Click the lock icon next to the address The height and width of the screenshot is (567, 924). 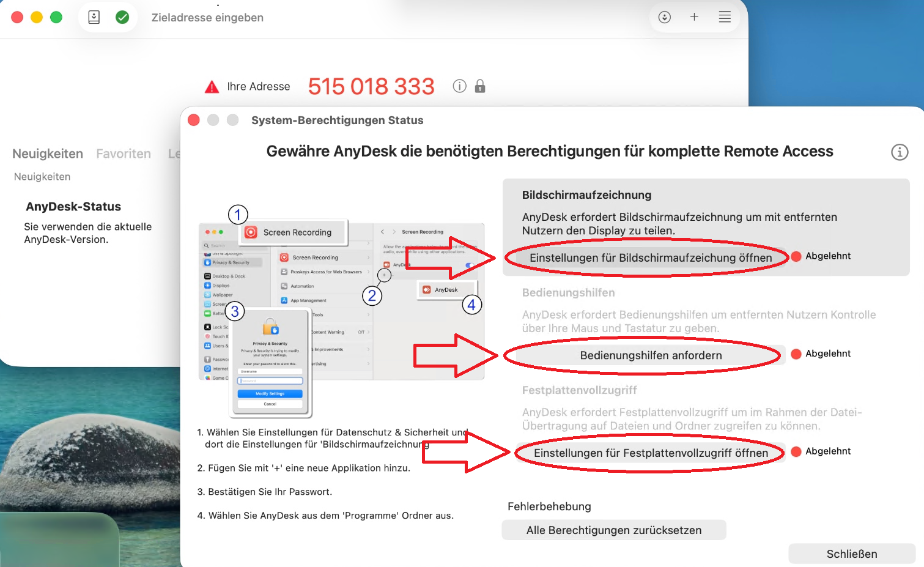pyautogui.click(x=480, y=86)
